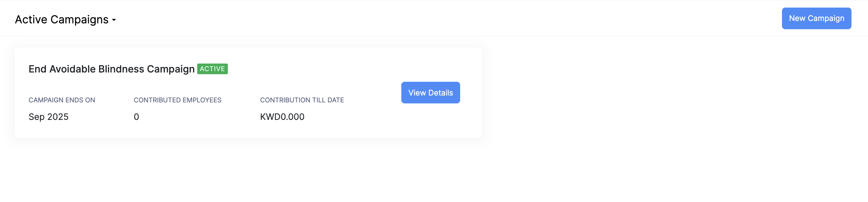The image size is (868, 202).
Task: Select the End Avoidable Blindness Campaign title
Action: click(x=111, y=69)
